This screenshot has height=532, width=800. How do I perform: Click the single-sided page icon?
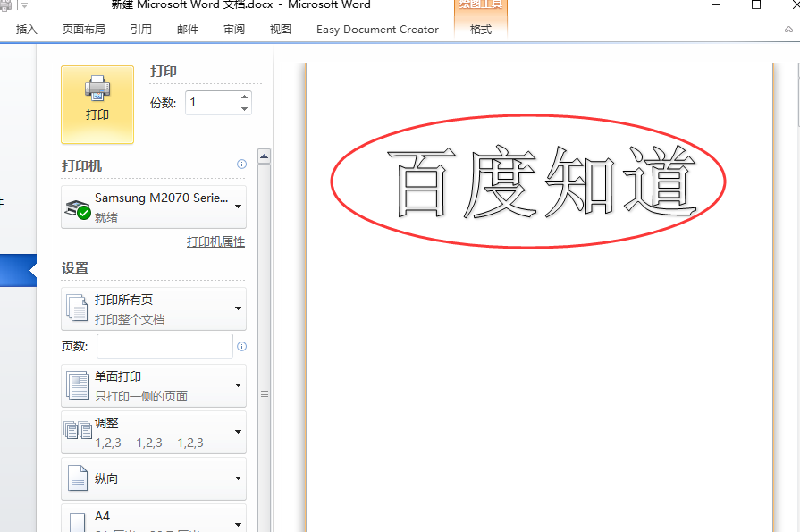(x=78, y=385)
